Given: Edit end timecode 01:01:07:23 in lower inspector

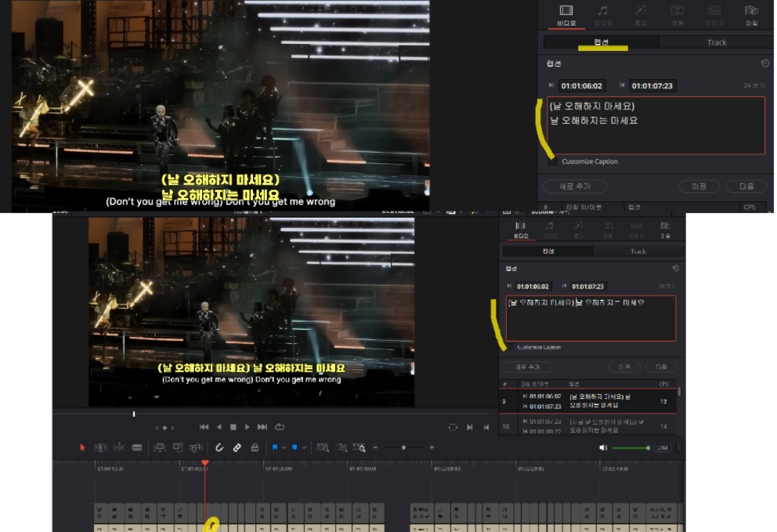Looking at the screenshot, I should click(587, 287).
